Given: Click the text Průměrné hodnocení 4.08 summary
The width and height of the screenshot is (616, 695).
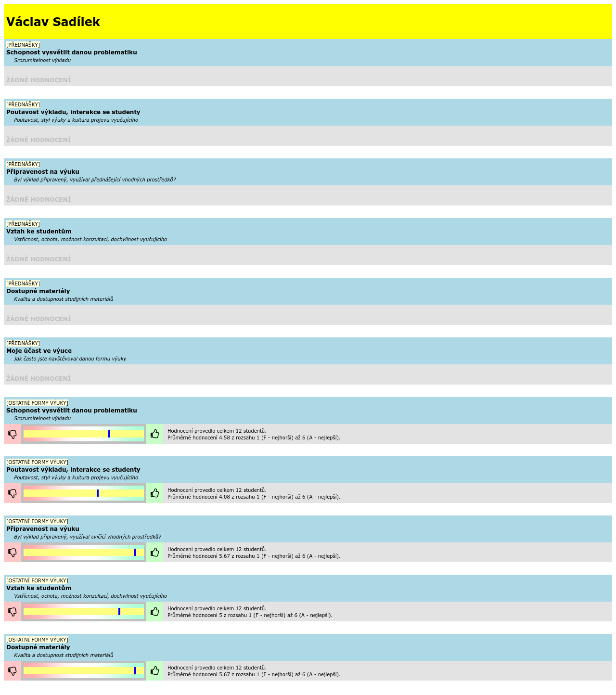Looking at the screenshot, I should click(254, 497).
